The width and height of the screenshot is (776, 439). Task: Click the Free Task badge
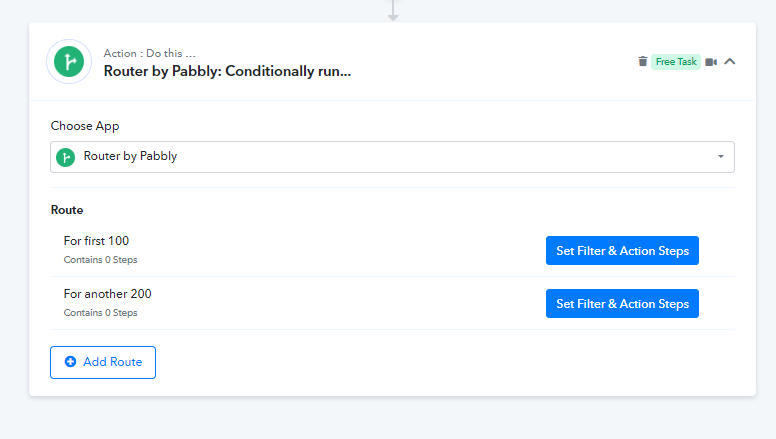pos(676,62)
